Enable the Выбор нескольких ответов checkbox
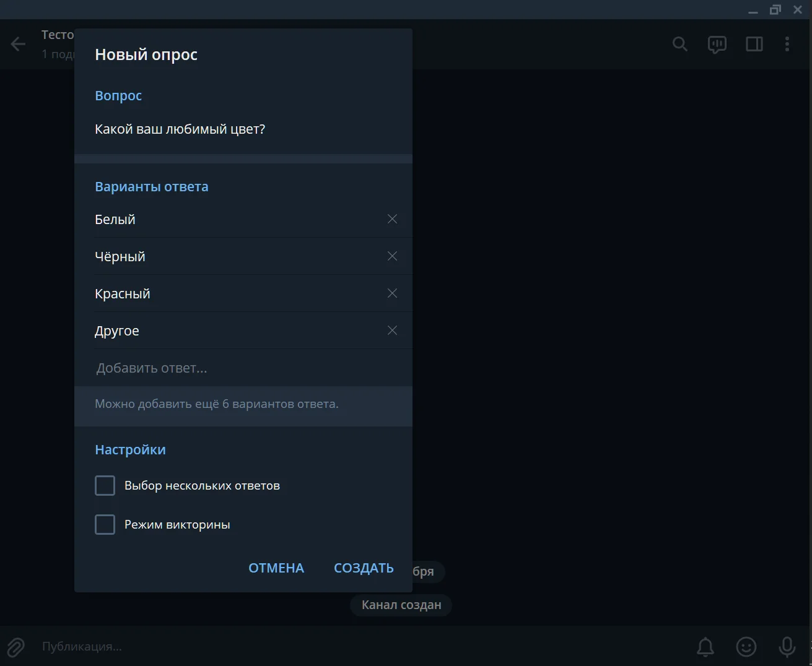The height and width of the screenshot is (666, 812). pyautogui.click(x=105, y=486)
